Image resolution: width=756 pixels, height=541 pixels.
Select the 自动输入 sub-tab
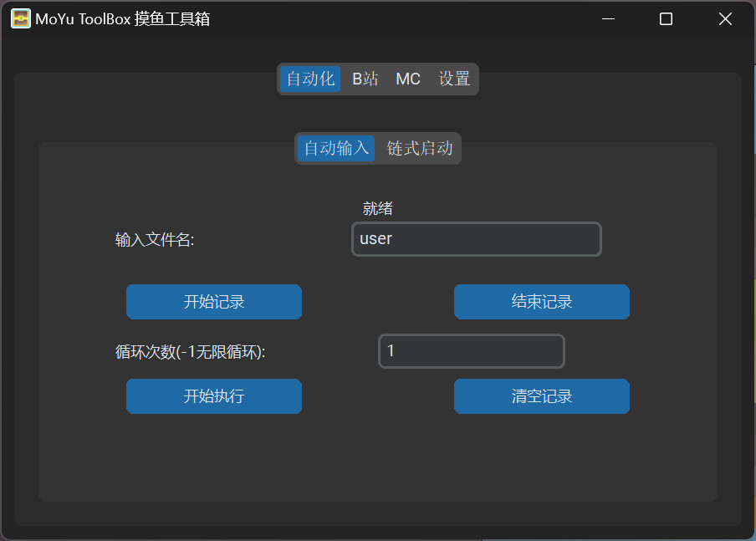pos(335,148)
